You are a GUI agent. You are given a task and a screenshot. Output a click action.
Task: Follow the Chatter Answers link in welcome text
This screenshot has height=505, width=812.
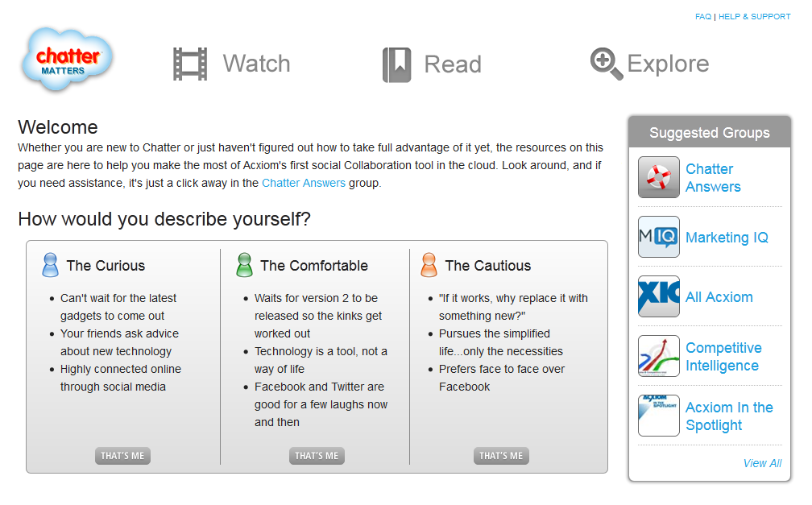click(304, 183)
